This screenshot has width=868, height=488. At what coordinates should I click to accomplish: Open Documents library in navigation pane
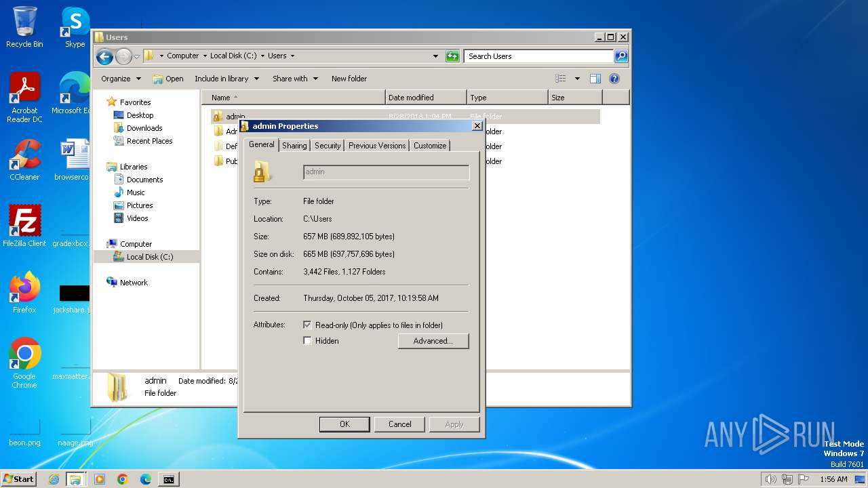[x=144, y=180]
